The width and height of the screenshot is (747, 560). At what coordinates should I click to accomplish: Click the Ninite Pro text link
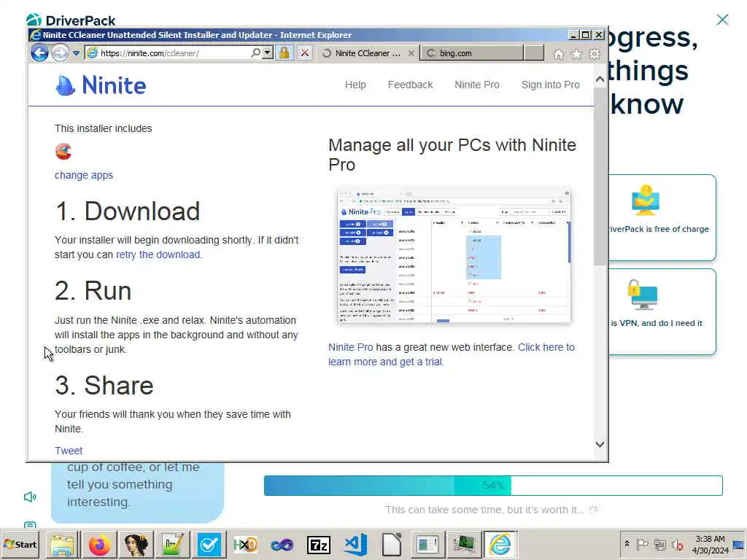click(351, 347)
